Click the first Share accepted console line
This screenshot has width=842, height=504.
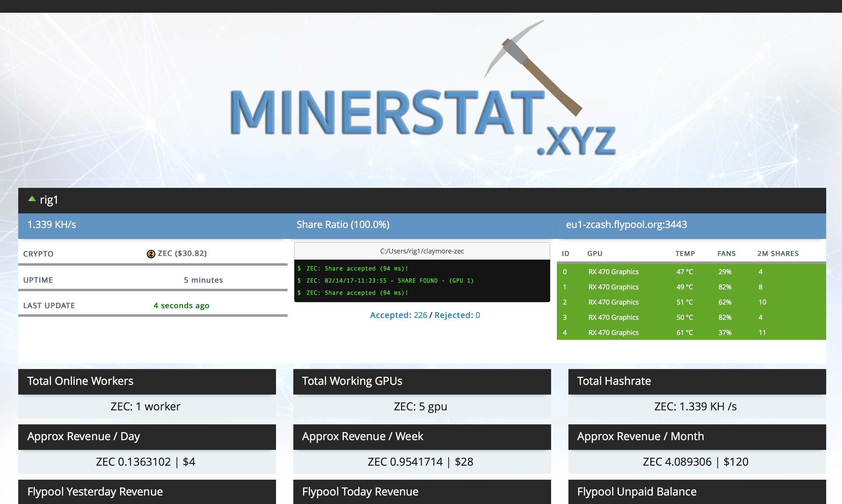[353, 268]
